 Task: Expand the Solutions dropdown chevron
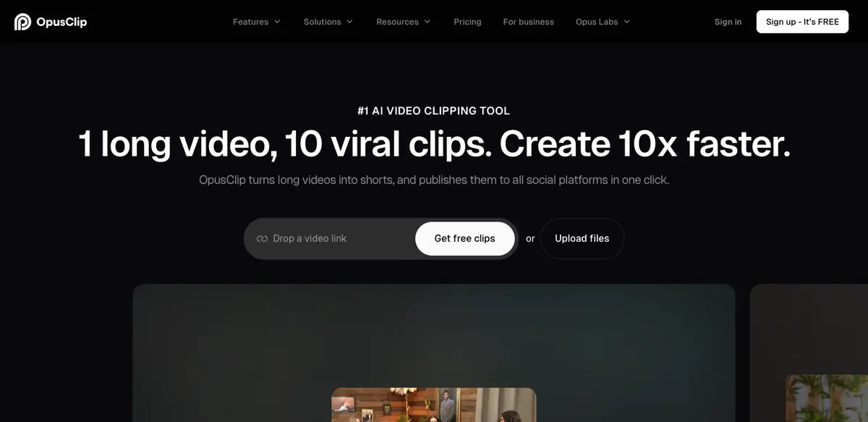[350, 22]
